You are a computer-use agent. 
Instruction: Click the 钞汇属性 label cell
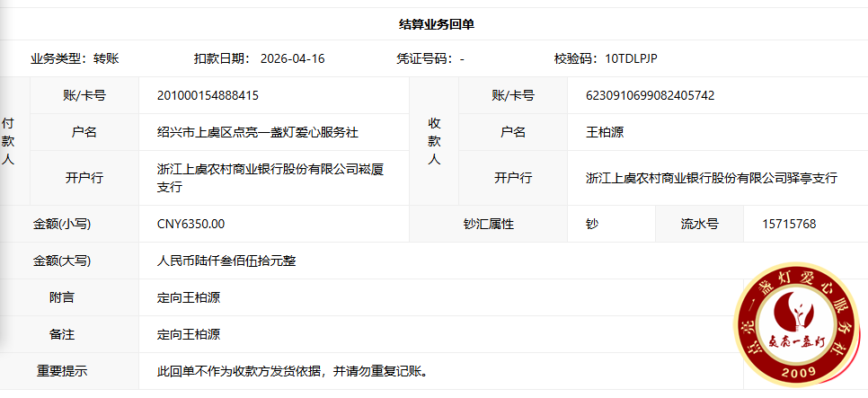pos(488,224)
